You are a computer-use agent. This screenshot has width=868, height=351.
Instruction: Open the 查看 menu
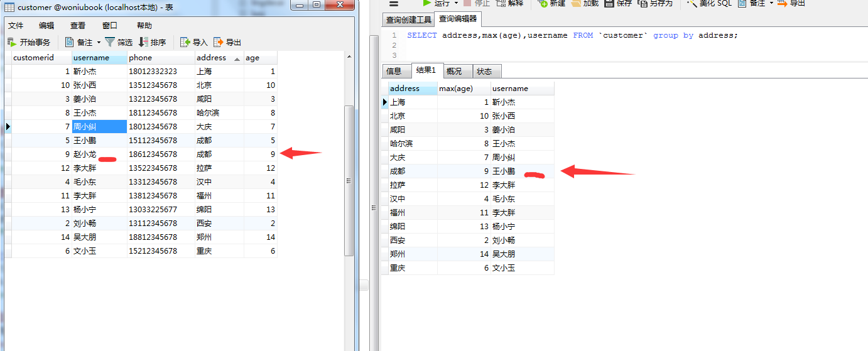[x=78, y=26]
